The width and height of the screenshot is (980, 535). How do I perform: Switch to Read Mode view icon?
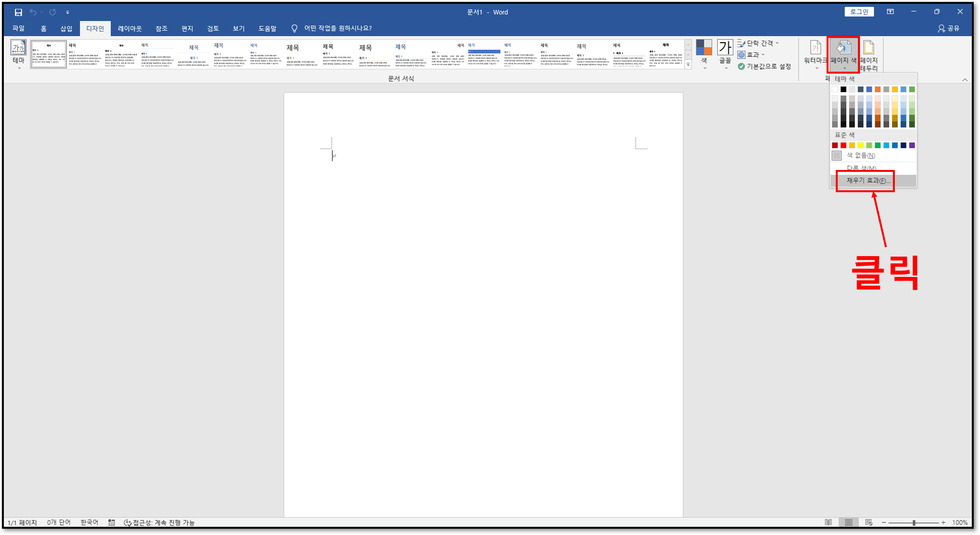click(x=829, y=522)
